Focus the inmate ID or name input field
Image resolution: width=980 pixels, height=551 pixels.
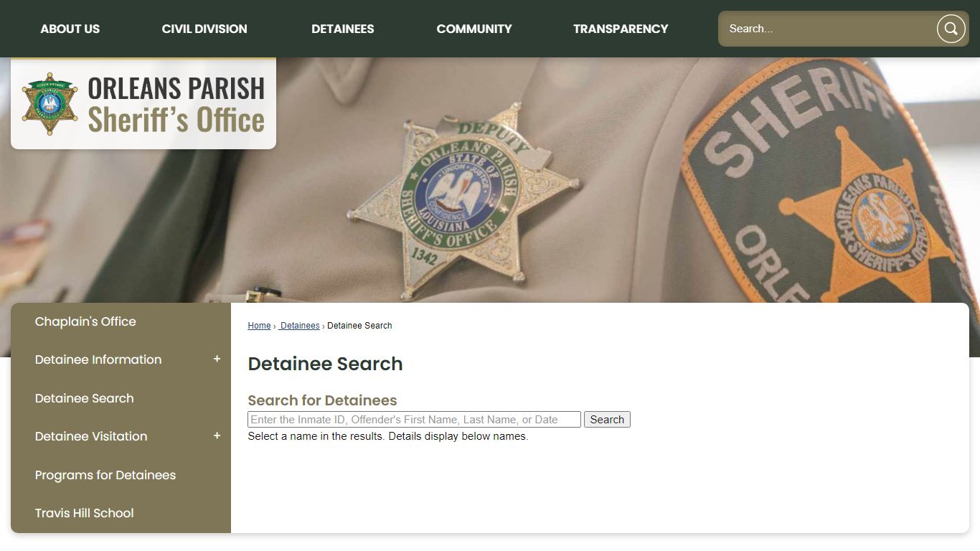tap(414, 420)
